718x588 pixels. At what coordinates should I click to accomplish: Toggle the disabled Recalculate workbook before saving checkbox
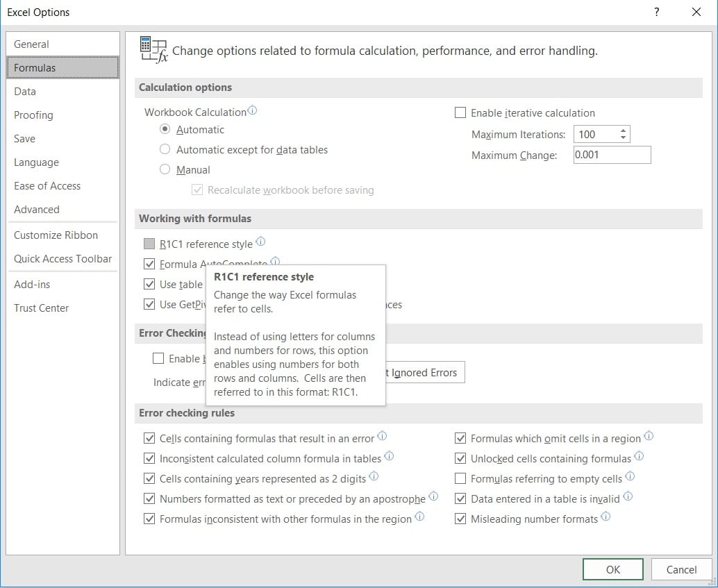click(x=197, y=190)
